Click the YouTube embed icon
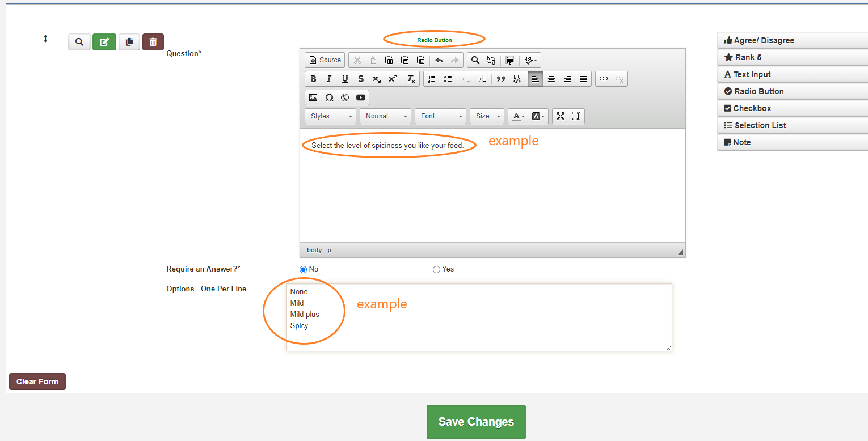The width and height of the screenshot is (868, 441). tap(361, 97)
